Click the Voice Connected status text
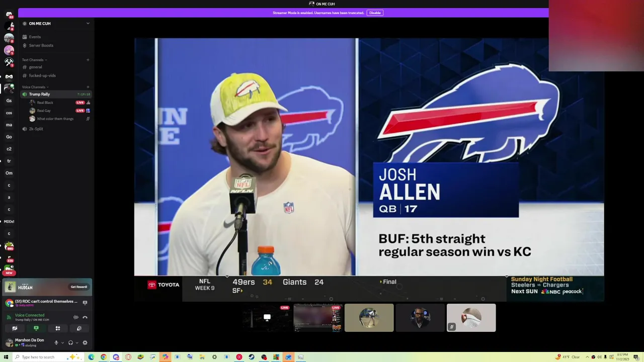The height and width of the screenshot is (362, 644). point(30,315)
